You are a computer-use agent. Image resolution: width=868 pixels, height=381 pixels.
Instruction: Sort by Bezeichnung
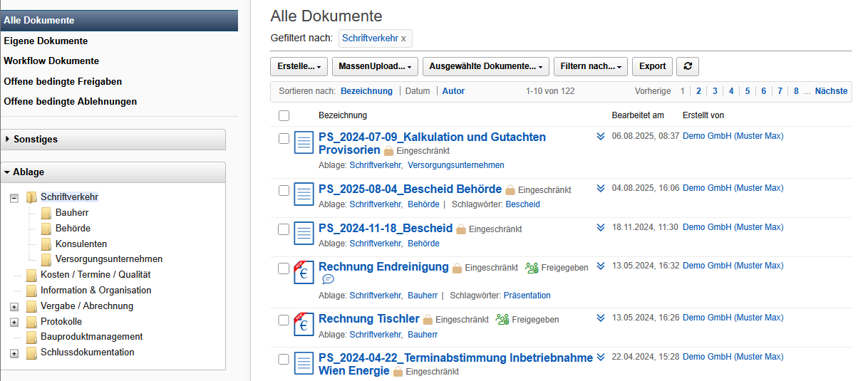[366, 91]
